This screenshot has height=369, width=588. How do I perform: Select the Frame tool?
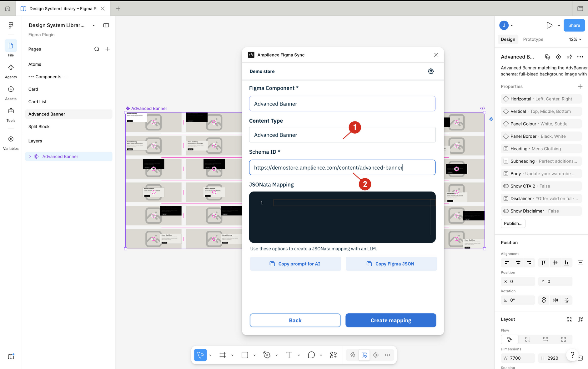pyautogui.click(x=223, y=355)
